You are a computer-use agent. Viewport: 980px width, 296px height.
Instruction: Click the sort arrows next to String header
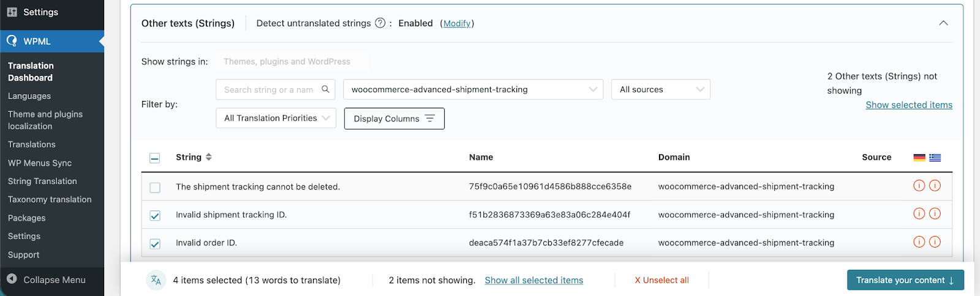209,157
